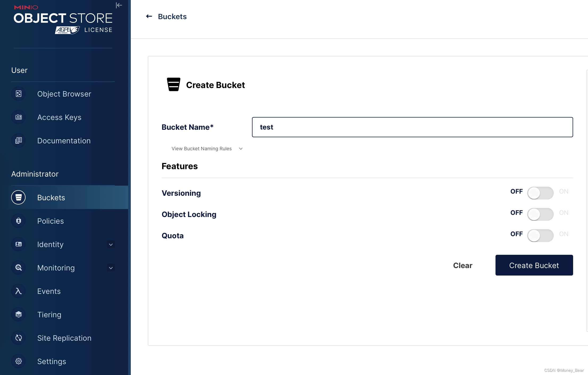This screenshot has width=588, height=375.
Task: Click the Settings gear icon
Action: pos(18,361)
